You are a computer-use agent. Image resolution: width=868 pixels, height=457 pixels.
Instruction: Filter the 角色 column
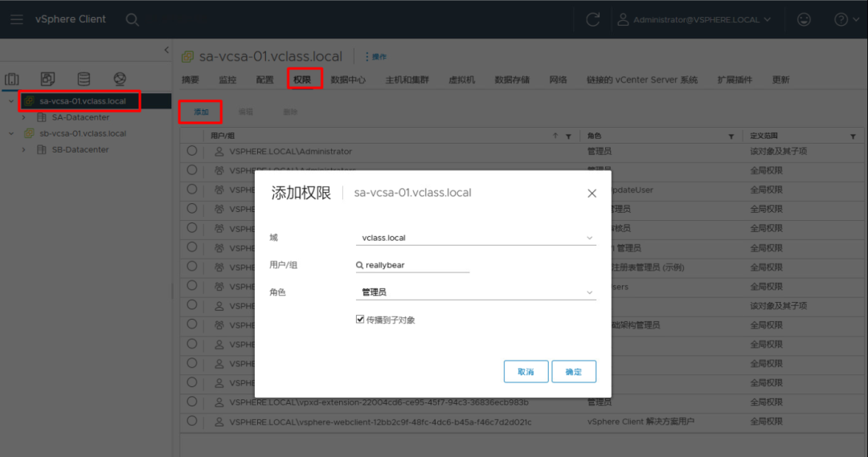pos(731,136)
